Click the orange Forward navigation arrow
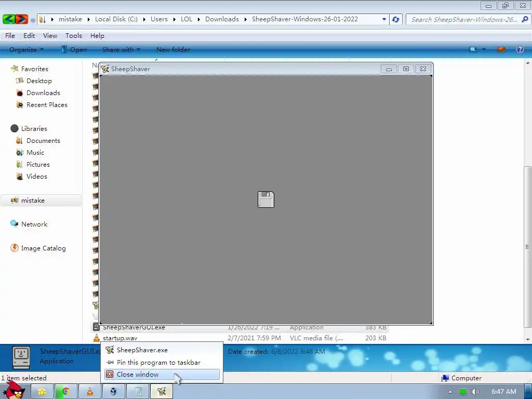This screenshot has height=399, width=532. pos(21,19)
